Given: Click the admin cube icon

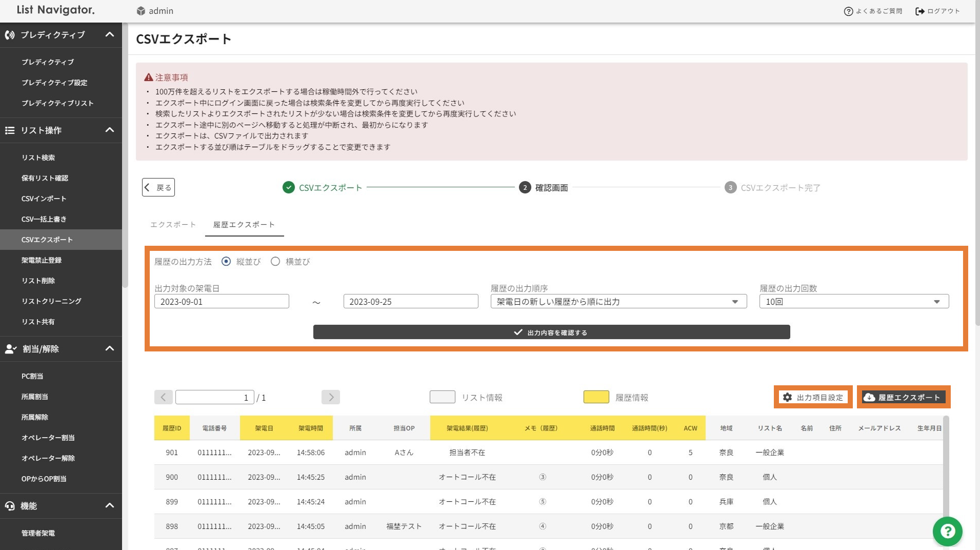Looking at the screenshot, I should click(x=141, y=11).
